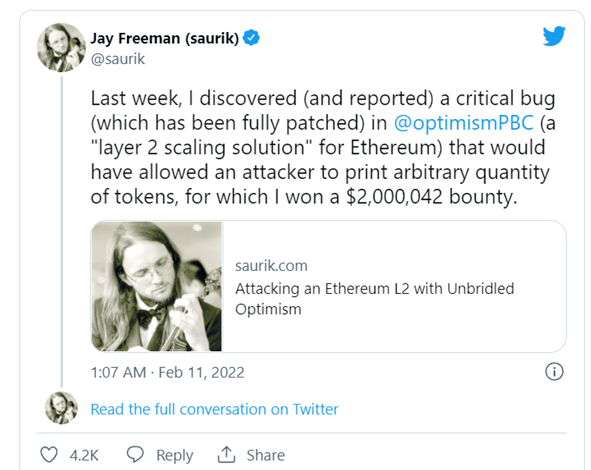Click the Share button label
This screenshot has width=591, height=470.
[266, 455]
